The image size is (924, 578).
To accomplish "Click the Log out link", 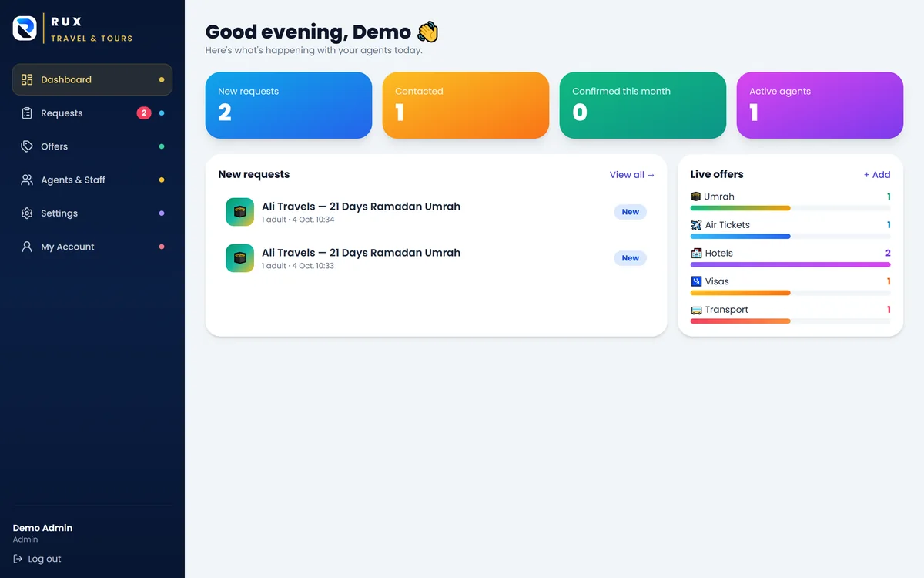I will [37, 559].
